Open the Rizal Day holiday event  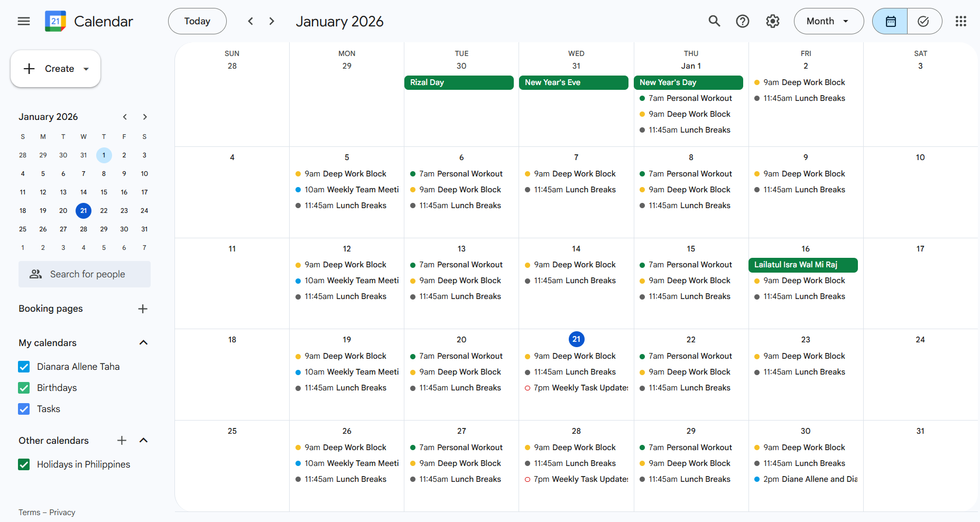click(458, 82)
